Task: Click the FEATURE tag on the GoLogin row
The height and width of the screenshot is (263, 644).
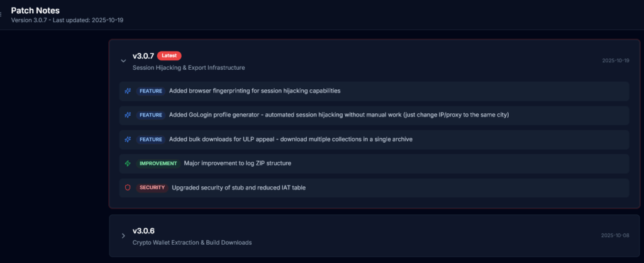Action: pyautogui.click(x=151, y=115)
